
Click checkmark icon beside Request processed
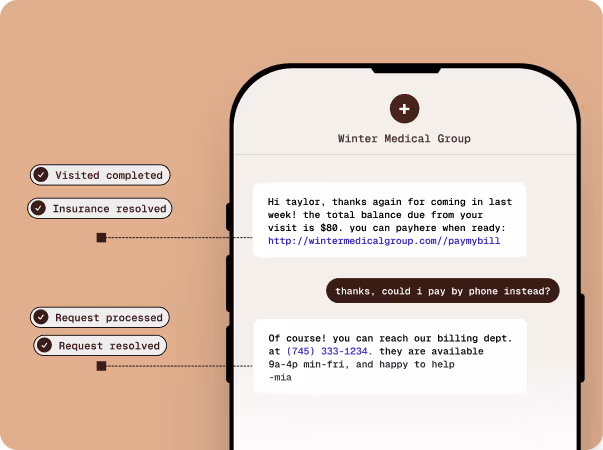(41, 317)
